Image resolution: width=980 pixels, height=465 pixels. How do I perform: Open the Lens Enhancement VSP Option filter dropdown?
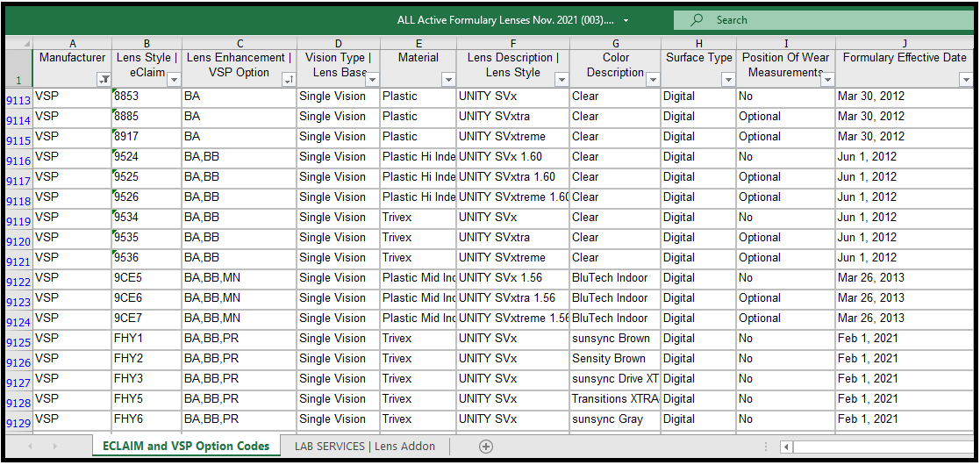pyautogui.click(x=289, y=79)
